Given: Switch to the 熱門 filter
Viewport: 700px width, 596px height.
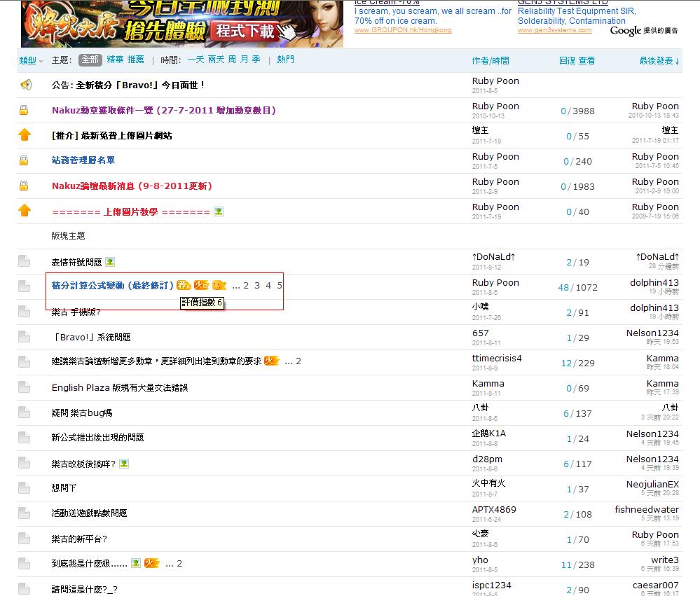Looking at the screenshot, I should coord(286,60).
